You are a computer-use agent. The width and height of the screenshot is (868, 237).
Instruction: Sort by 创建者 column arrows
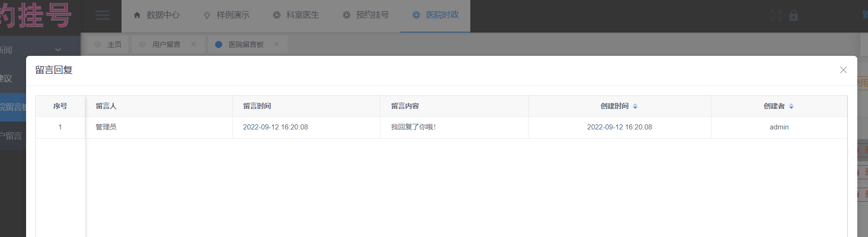coord(791,107)
